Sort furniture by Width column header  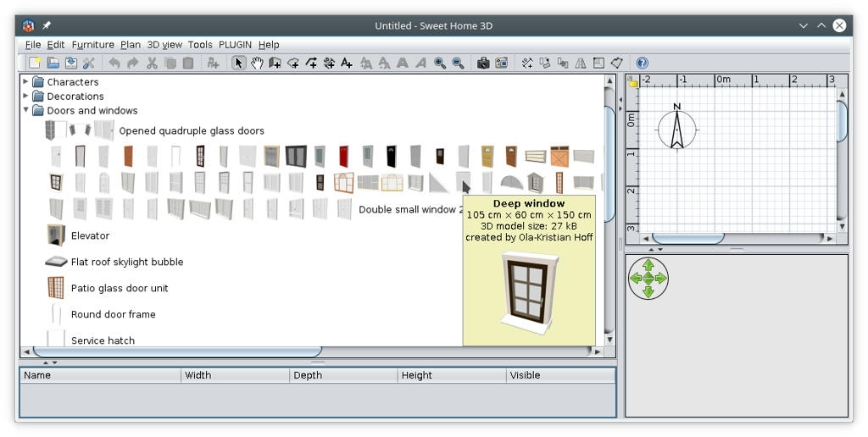[x=236, y=375]
